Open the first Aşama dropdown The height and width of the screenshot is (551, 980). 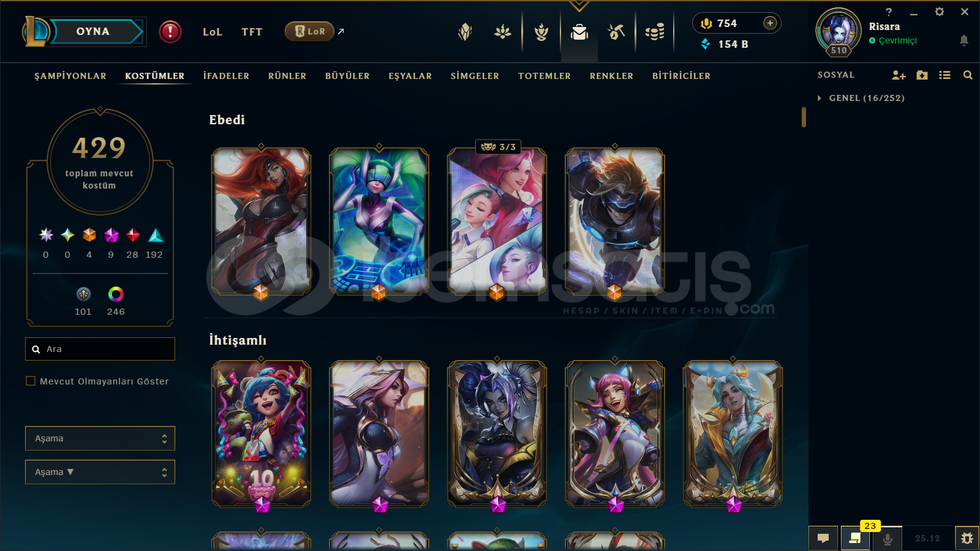click(100, 438)
